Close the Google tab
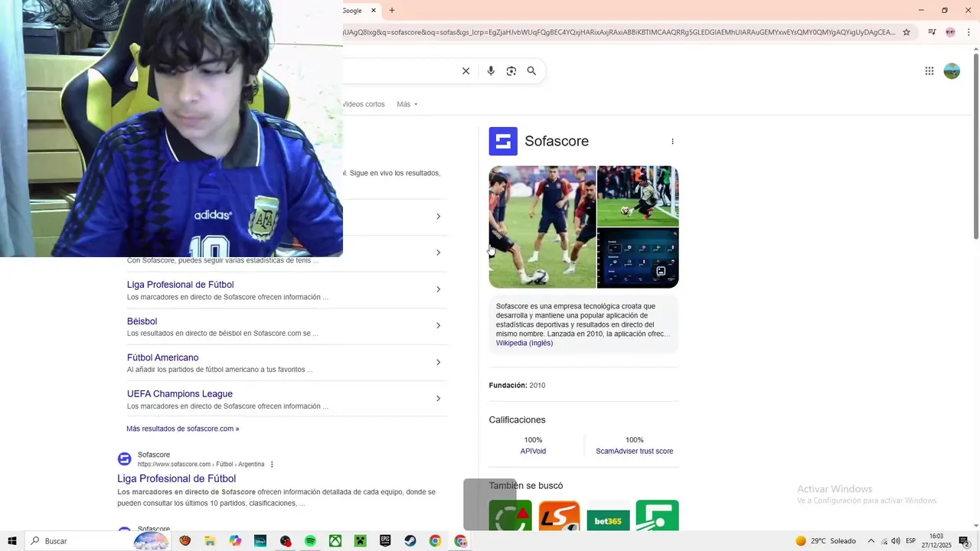 374,11
